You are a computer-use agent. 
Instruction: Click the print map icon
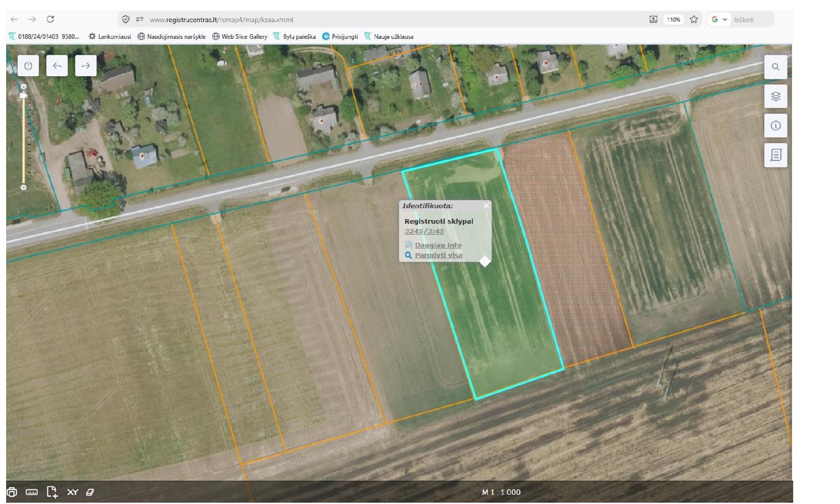pos(12,492)
